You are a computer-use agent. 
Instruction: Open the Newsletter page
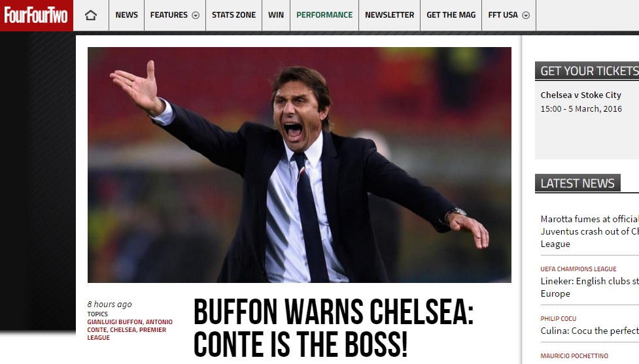389,15
